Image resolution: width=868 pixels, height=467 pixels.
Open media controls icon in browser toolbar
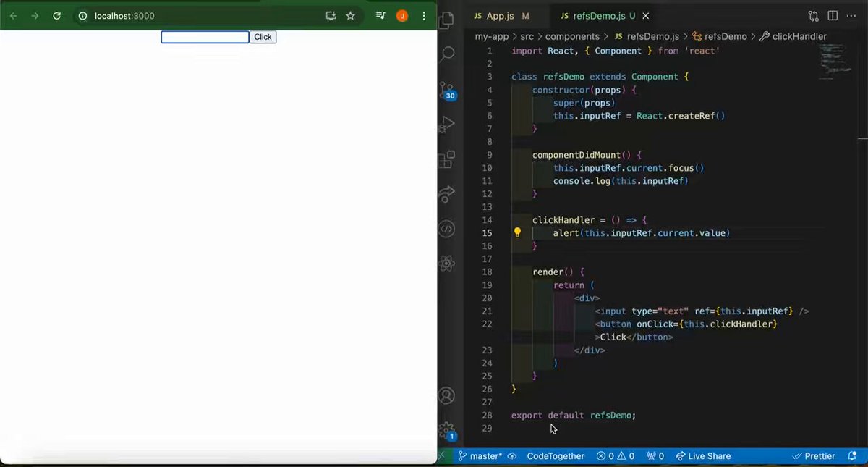[x=380, y=15]
